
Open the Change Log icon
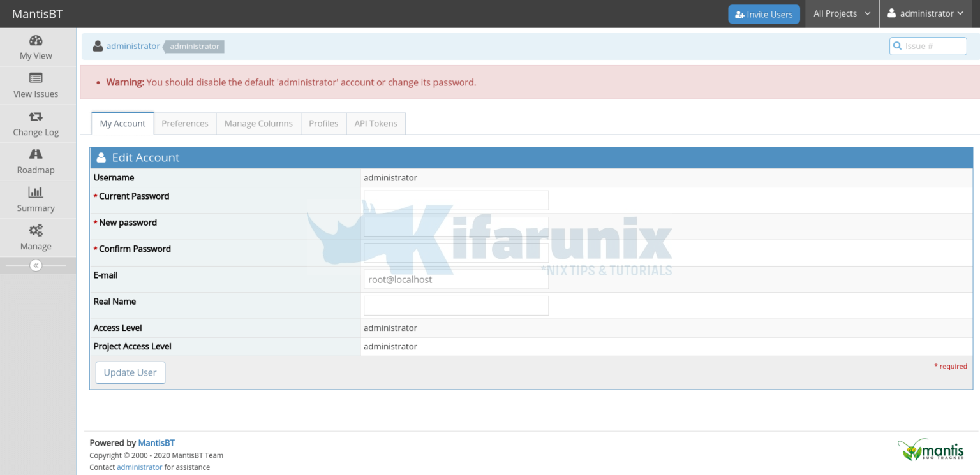tap(36, 117)
